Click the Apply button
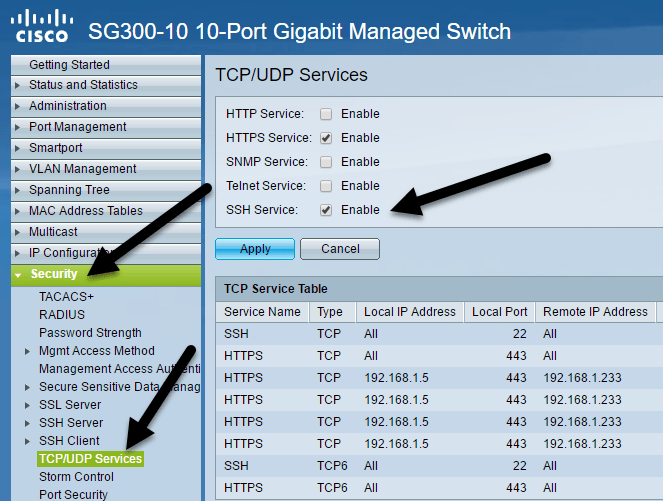Image resolution: width=663 pixels, height=501 pixels. coord(255,249)
